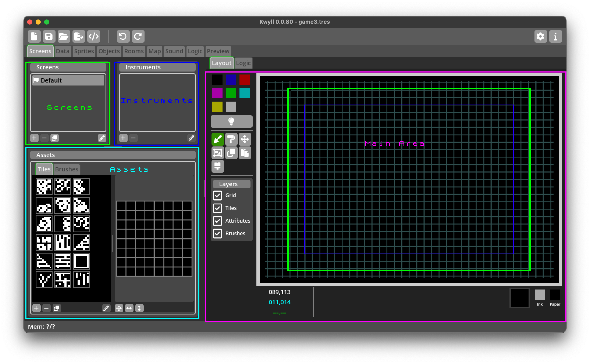Add a new screen with the plus button
This screenshot has height=364, width=590.
click(x=34, y=138)
